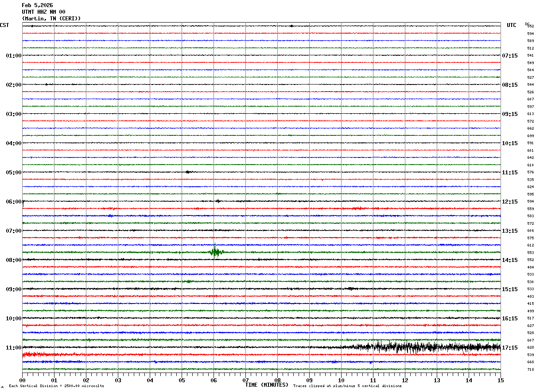The height and width of the screenshot is (392, 536).
Task: Click the DC offset value 569
Action: tap(530, 41)
